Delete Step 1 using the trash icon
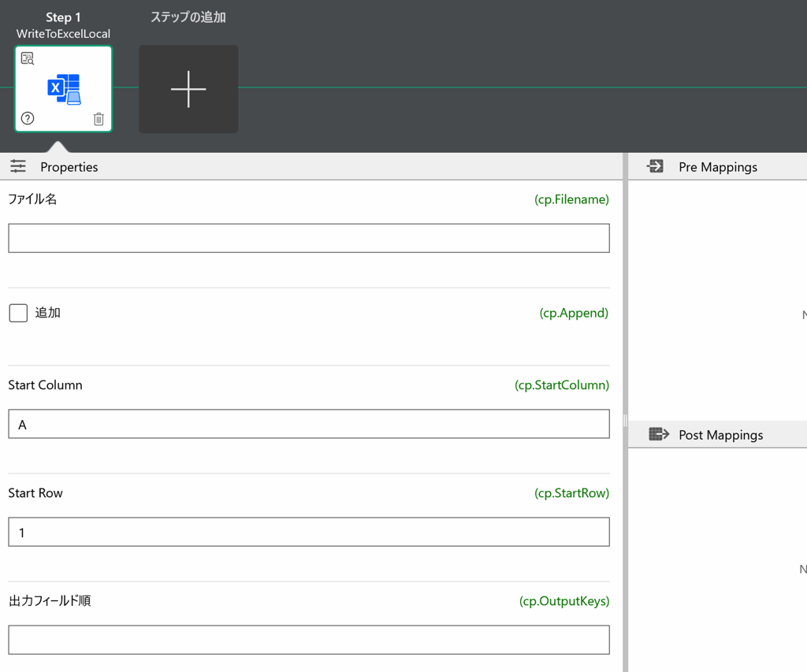This screenshot has height=672, width=807. coord(99,119)
